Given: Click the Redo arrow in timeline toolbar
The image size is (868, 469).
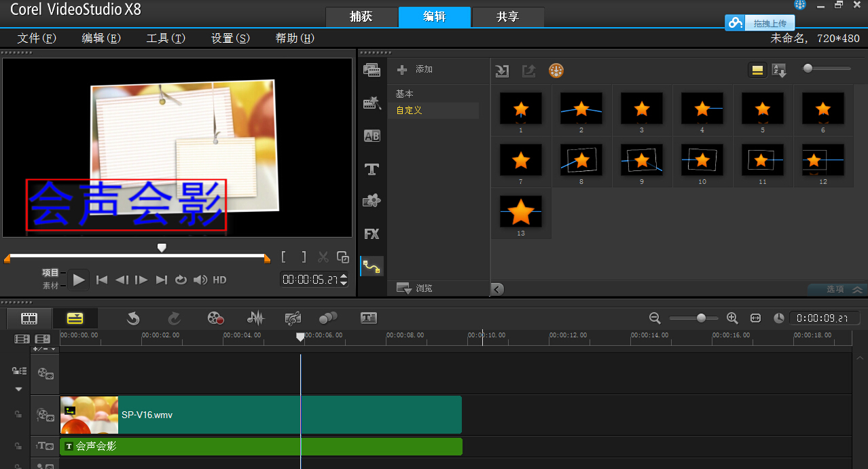Looking at the screenshot, I should point(174,318).
